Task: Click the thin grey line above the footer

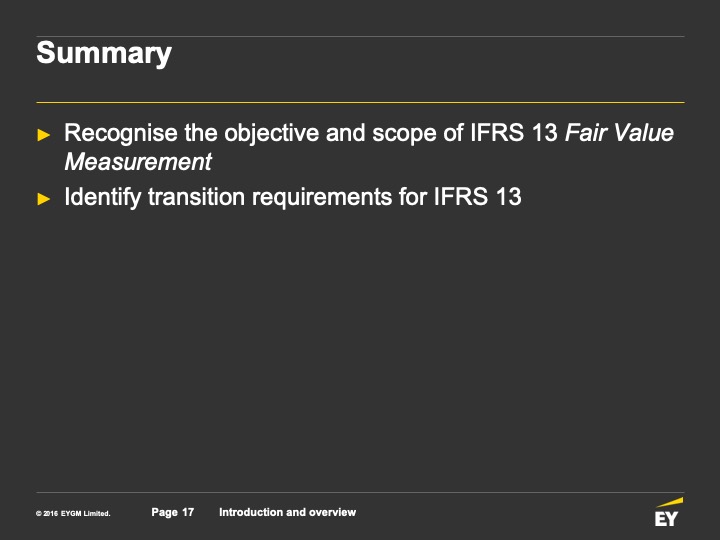Action: [360, 492]
